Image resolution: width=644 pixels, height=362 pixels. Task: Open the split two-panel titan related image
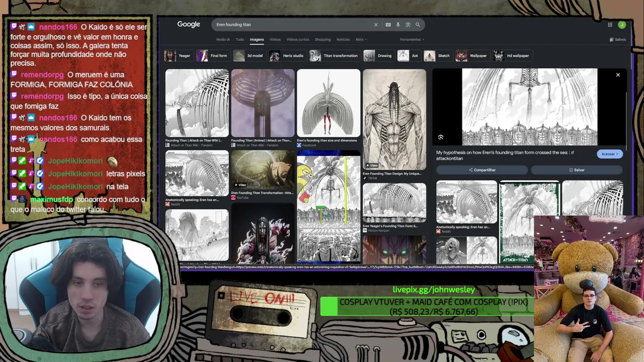click(x=466, y=250)
